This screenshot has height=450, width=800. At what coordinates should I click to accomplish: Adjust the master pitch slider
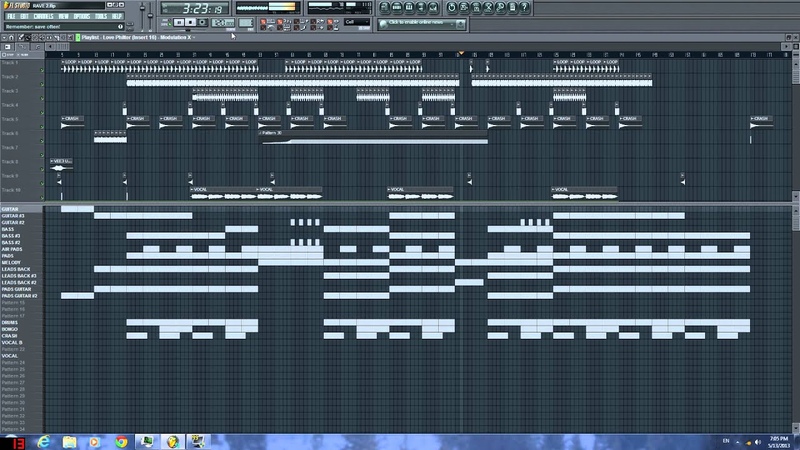point(150,15)
